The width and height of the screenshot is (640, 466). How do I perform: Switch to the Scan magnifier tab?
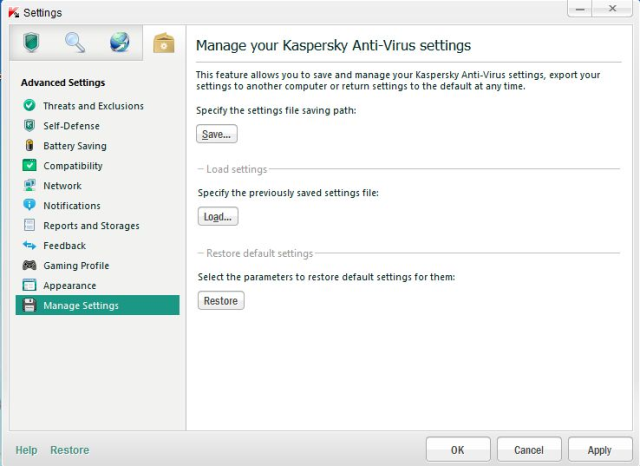pyautogui.click(x=75, y=42)
